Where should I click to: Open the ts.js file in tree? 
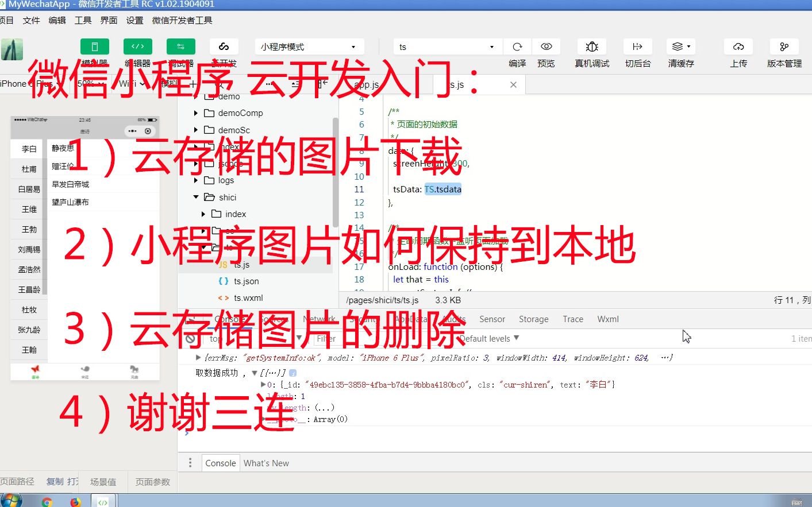click(242, 265)
